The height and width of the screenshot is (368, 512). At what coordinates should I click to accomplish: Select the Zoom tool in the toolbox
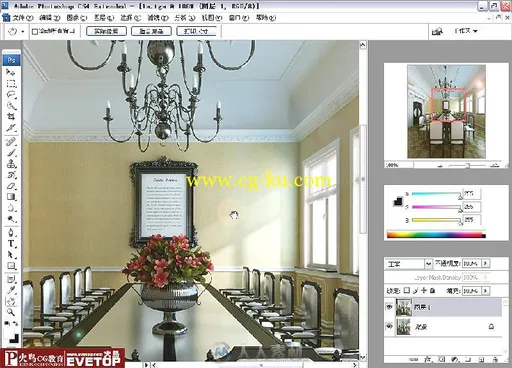[x=11, y=312]
